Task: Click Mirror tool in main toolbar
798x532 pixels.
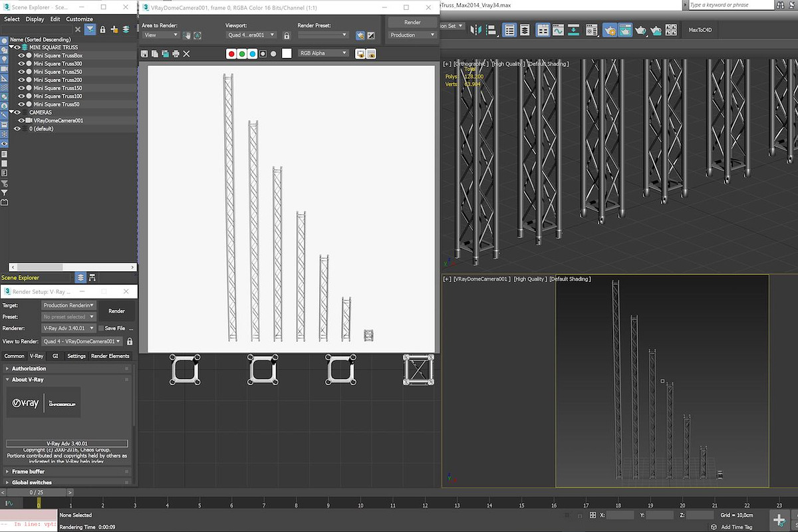Action: pyautogui.click(x=476, y=30)
